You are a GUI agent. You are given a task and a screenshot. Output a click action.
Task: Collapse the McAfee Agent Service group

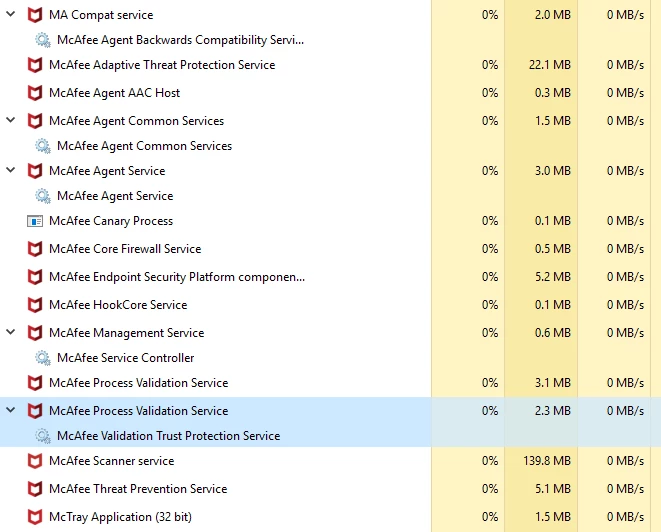[11, 170]
